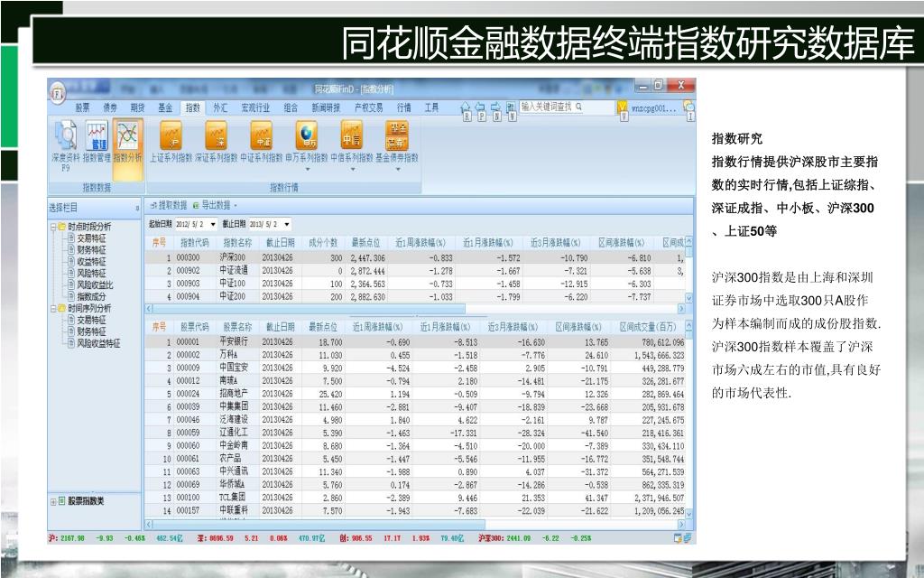Switch to the 股票 menu tab
Viewport: 924px width, 578px height.
pyautogui.click(x=82, y=107)
